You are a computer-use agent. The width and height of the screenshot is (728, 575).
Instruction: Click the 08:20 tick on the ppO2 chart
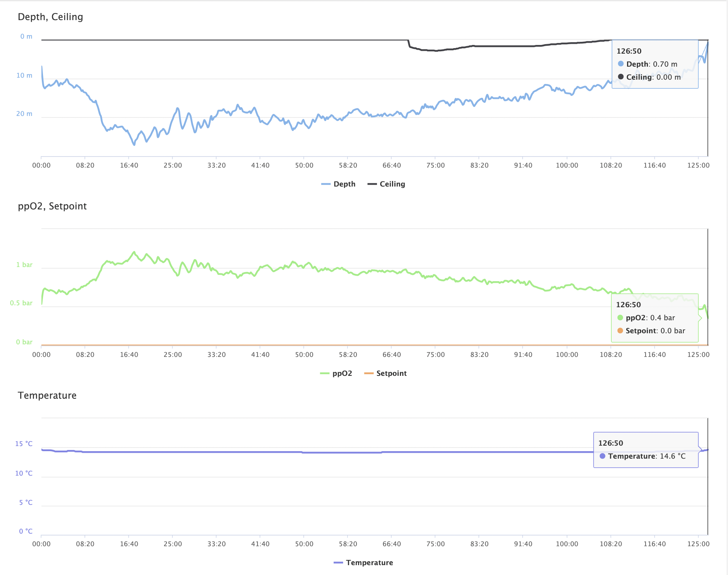(x=85, y=355)
